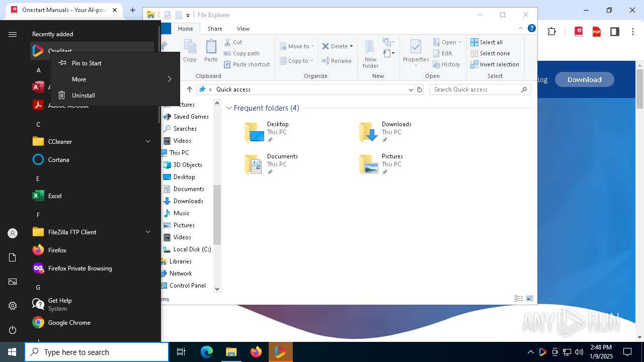The width and height of the screenshot is (644, 362).
Task: Launch Google Chrome from the app list
Action: (x=92, y=322)
